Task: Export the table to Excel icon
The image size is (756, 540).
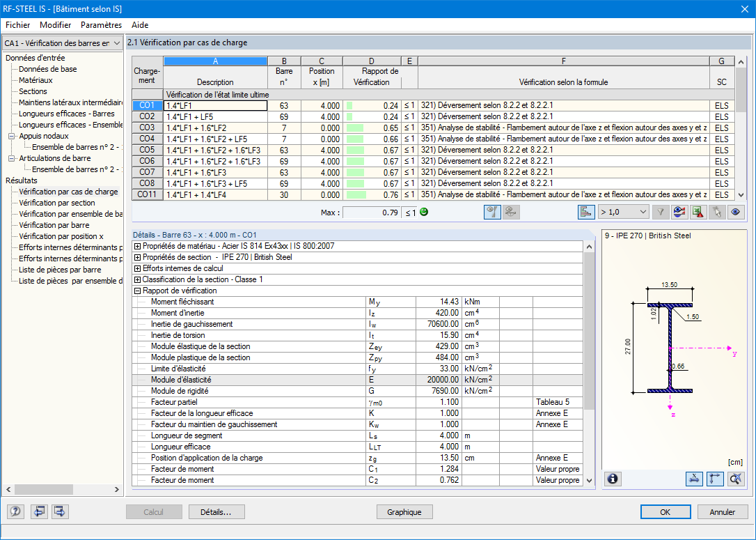Action: [698, 212]
